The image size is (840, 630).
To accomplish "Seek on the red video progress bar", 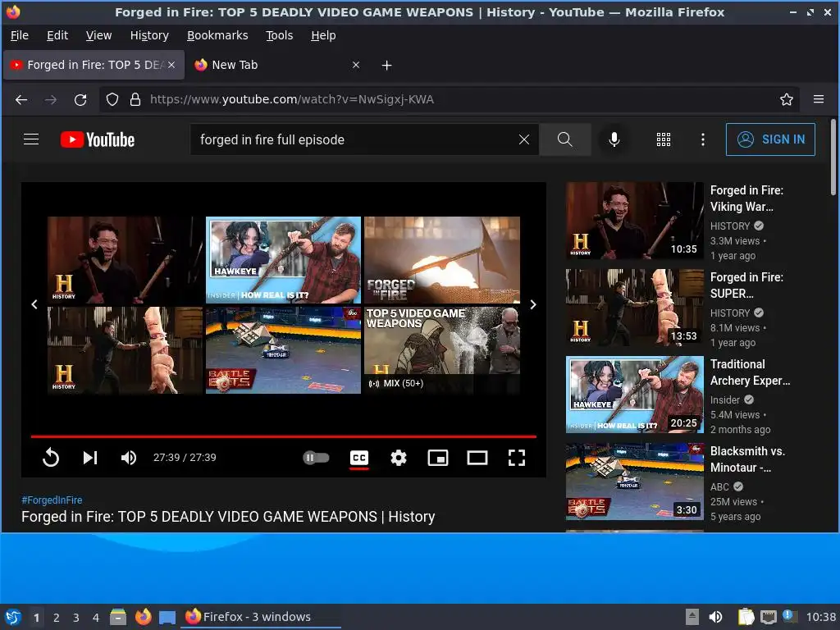I will [x=283, y=436].
